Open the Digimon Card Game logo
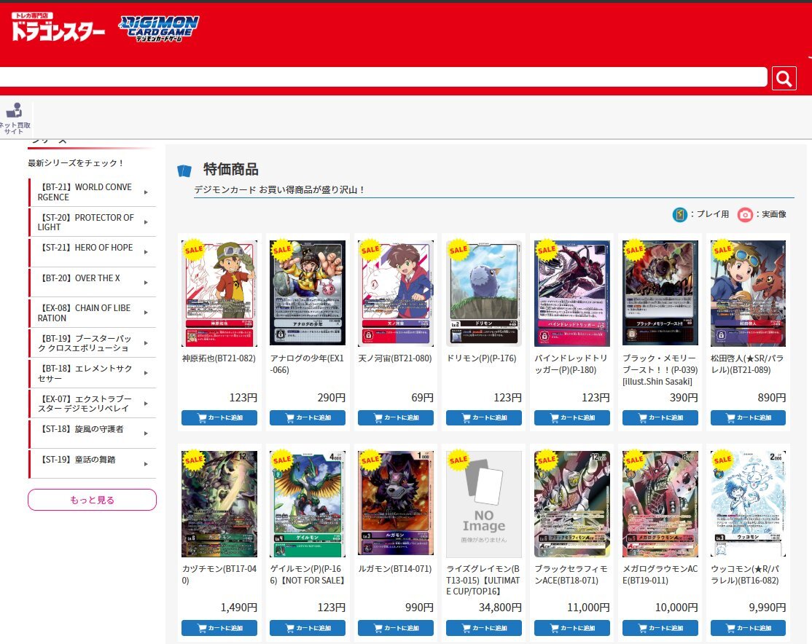812x644 pixels. (158, 28)
